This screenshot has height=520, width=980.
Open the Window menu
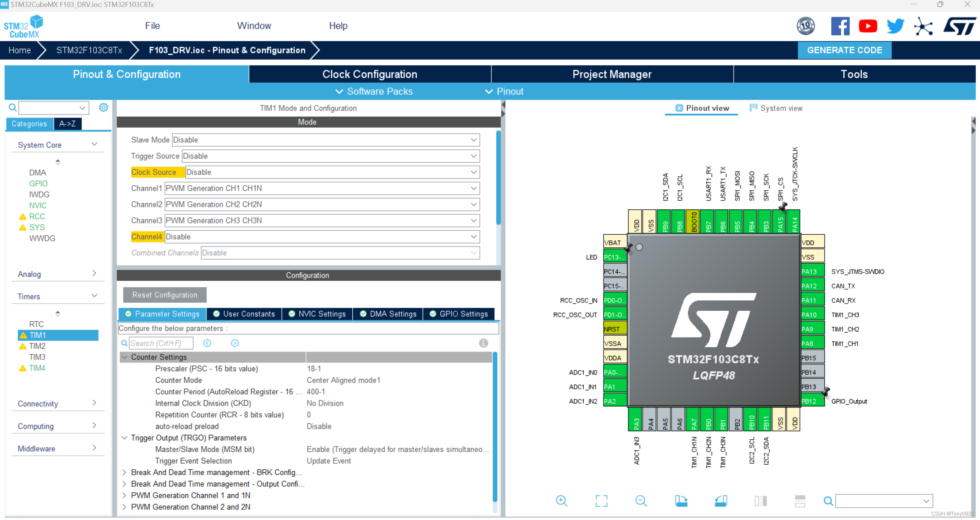pos(254,25)
